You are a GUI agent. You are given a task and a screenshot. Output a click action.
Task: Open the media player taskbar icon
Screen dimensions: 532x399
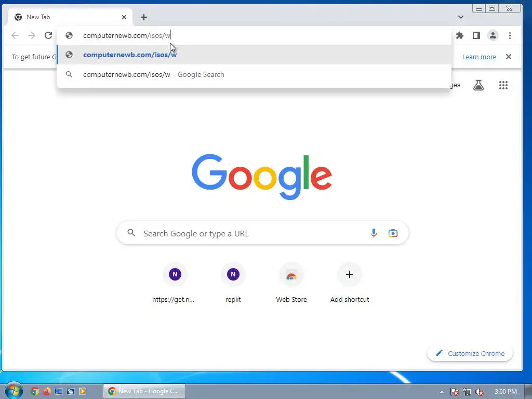[x=83, y=391]
